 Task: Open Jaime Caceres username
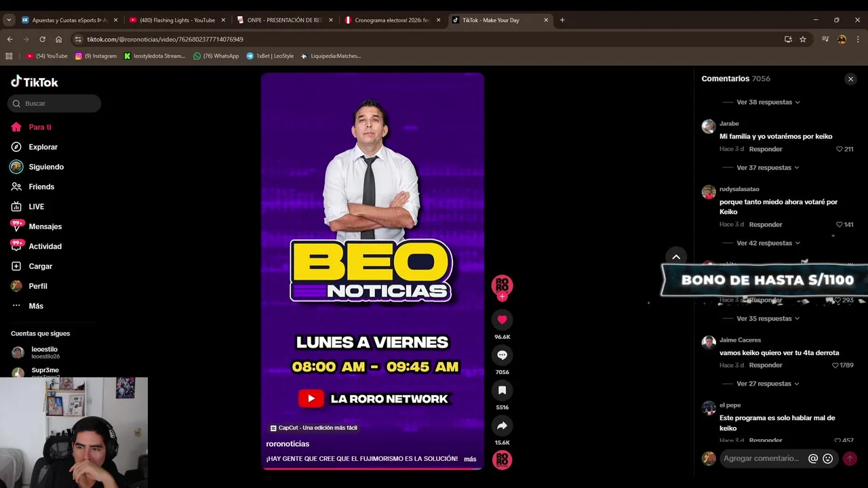[740, 340]
